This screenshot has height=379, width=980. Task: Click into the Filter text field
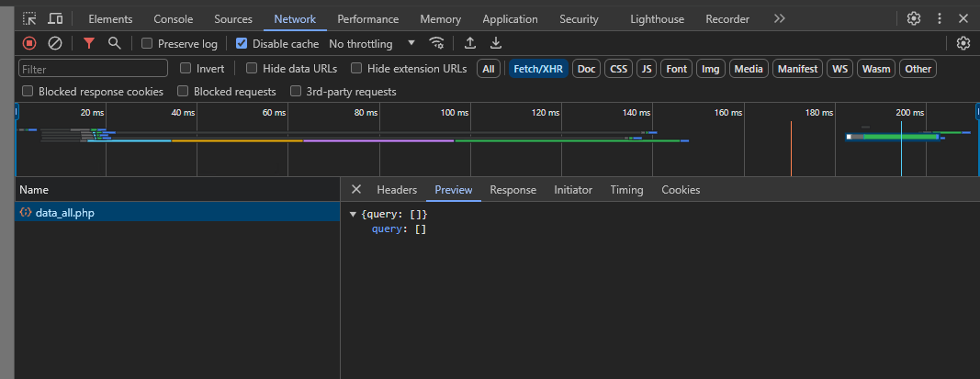click(x=94, y=69)
